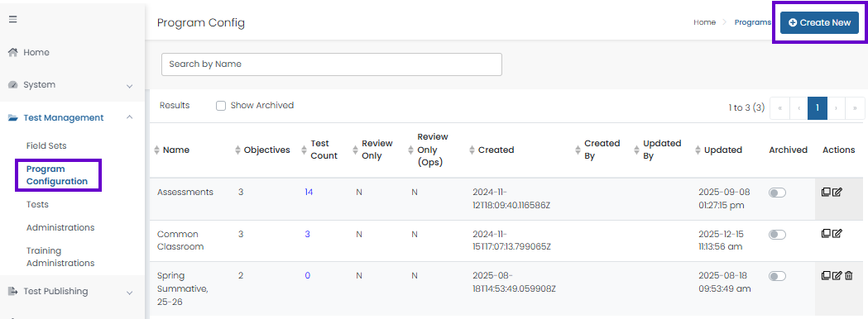Sort by Created column
The width and height of the screenshot is (868, 319).
click(472, 150)
